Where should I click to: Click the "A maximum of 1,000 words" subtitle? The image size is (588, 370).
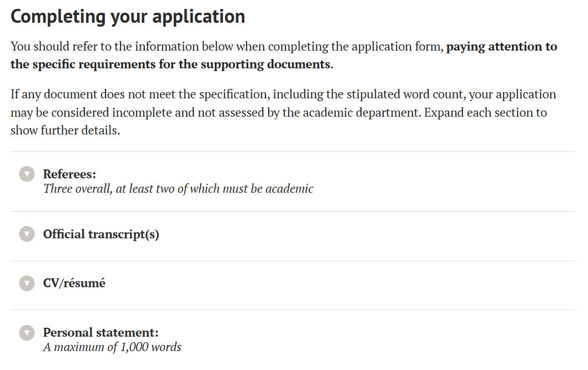coord(112,348)
